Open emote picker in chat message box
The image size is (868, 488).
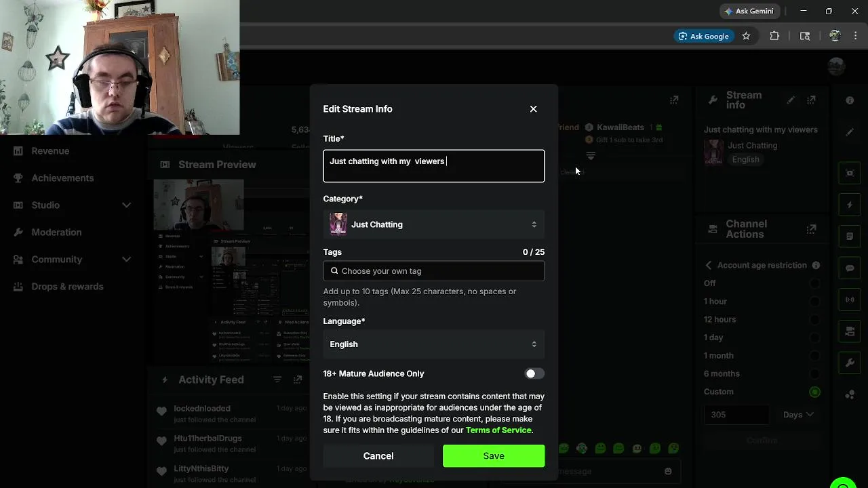[668, 471]
